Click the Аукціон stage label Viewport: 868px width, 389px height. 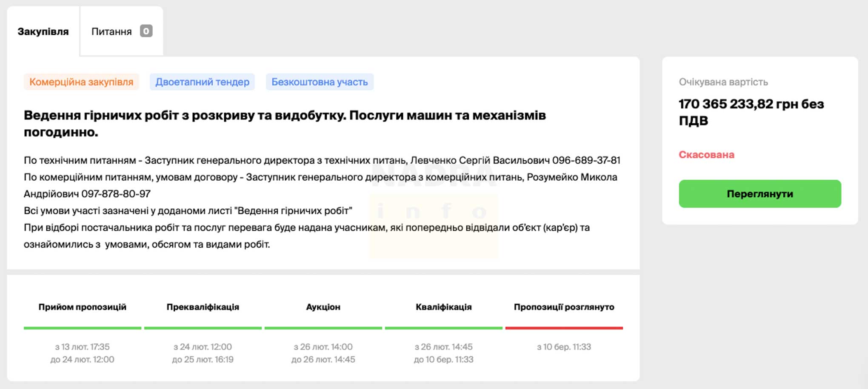[323, 307]
